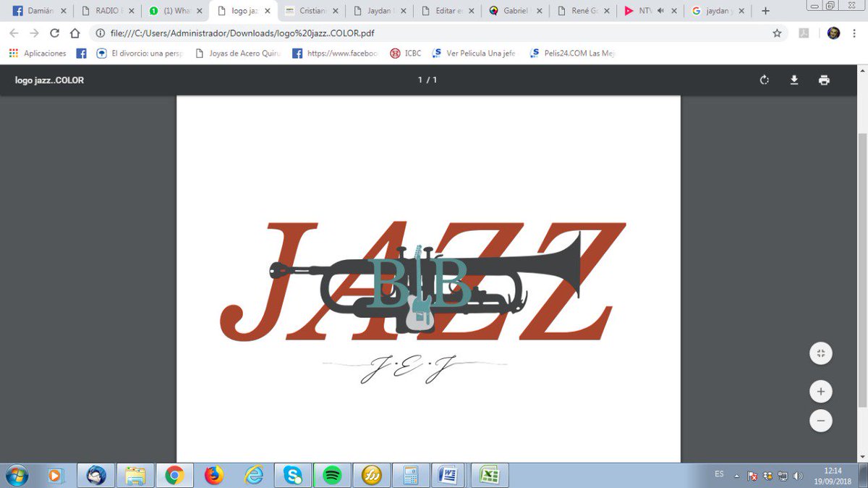The height and width of the screenshot is (488, 868).
Task: Switch to the Cristian tab
Action: click(310, 11)
